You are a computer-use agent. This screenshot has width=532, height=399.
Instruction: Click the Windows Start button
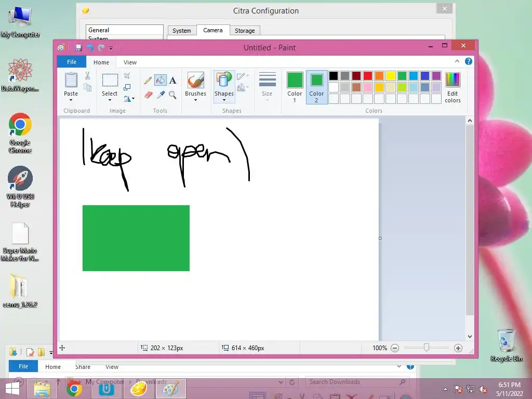pos(12,389)
